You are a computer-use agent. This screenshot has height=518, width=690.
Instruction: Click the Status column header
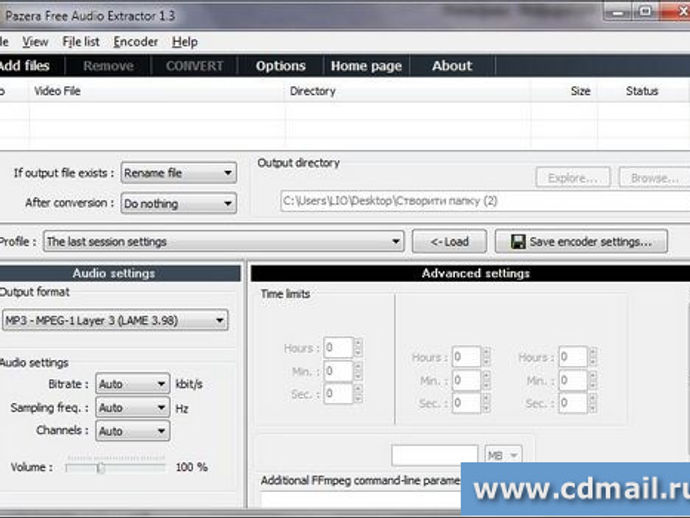pos(642,91)
